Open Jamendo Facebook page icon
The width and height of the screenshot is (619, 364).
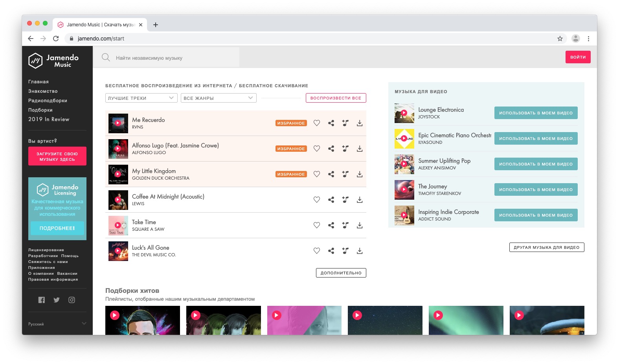click(x=42, y=300)
